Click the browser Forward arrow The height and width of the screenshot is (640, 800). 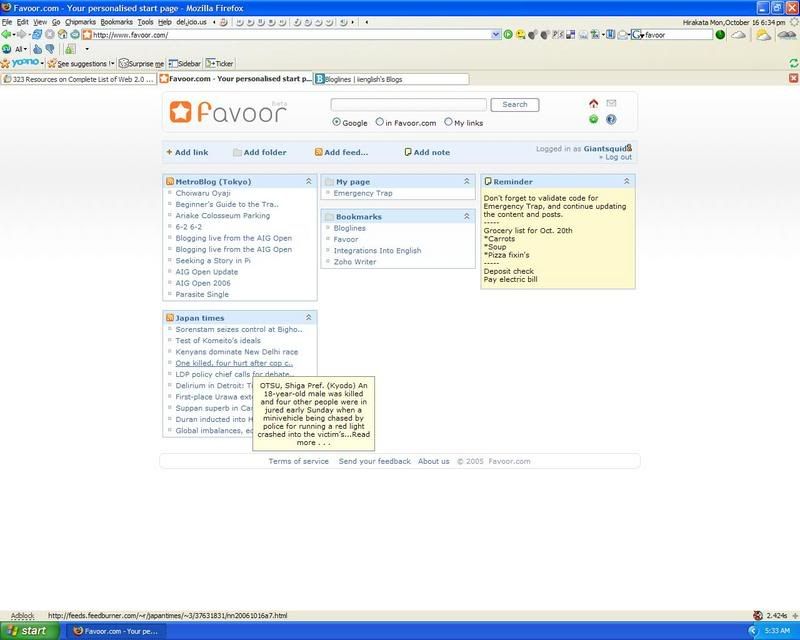click(21, 35)
